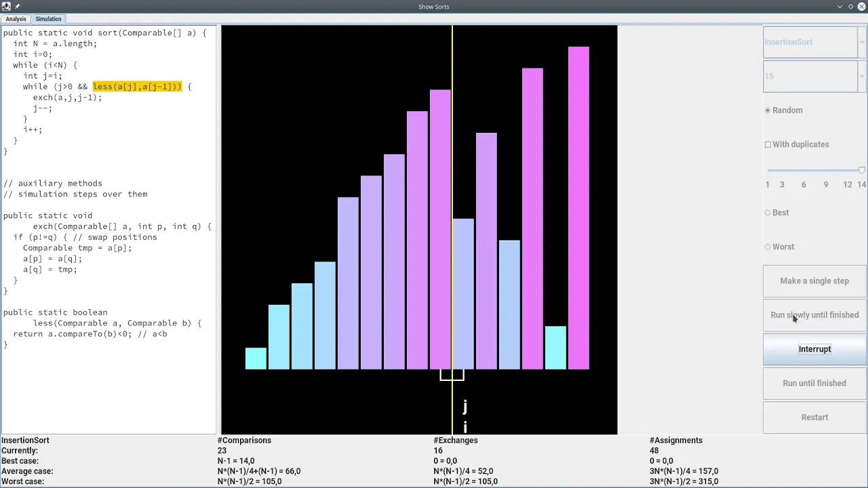Click the white bracket marker under the bars

452,375
